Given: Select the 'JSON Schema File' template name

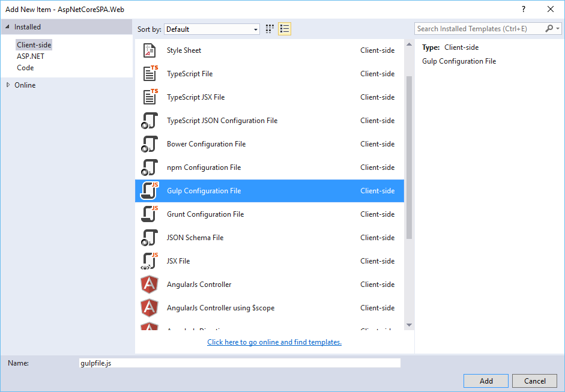Looking at the screenshot, I should 195,238.
